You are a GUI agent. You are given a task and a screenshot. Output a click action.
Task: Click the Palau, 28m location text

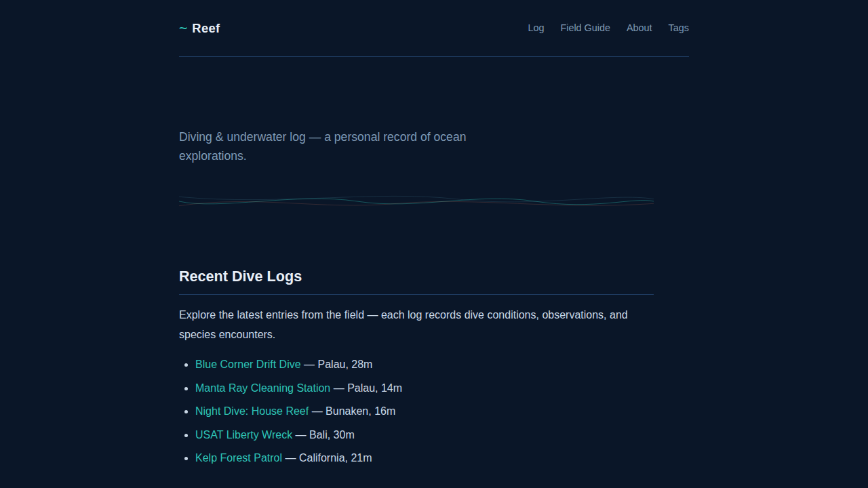point(344,365)
